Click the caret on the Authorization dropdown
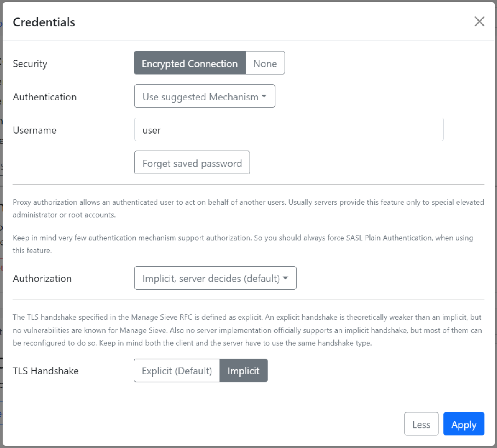Screen dimensions: 497x448 [286, 278]
